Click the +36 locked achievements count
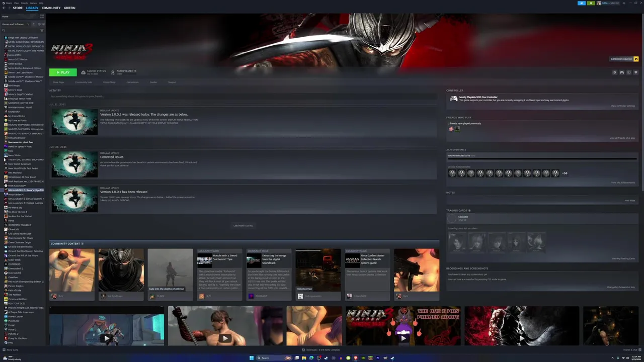 pyautogui.click(x=565, y=173)
